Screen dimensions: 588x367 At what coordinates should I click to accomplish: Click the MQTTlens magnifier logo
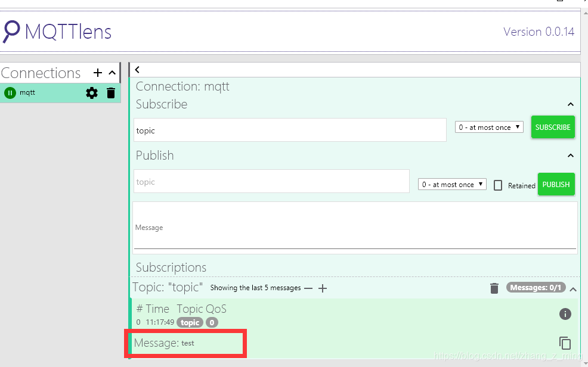[11, 32]
